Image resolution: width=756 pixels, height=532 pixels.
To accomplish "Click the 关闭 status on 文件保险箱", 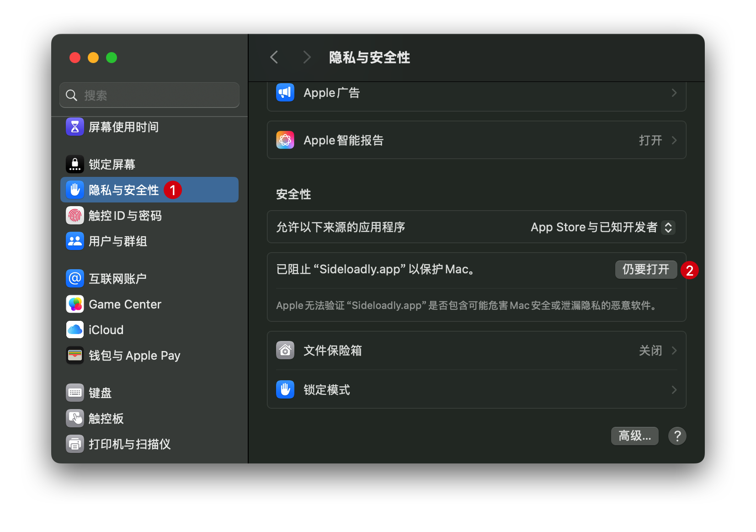I will coord(650,351).
